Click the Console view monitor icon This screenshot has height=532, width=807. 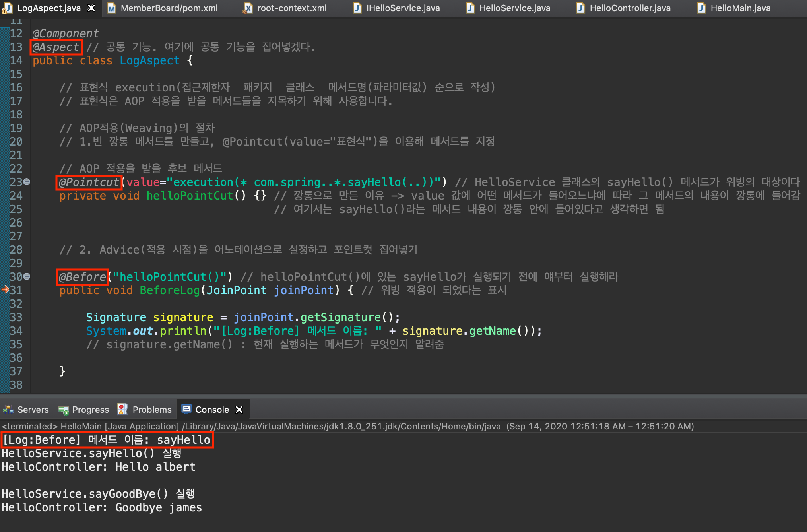tap(186, 409)
